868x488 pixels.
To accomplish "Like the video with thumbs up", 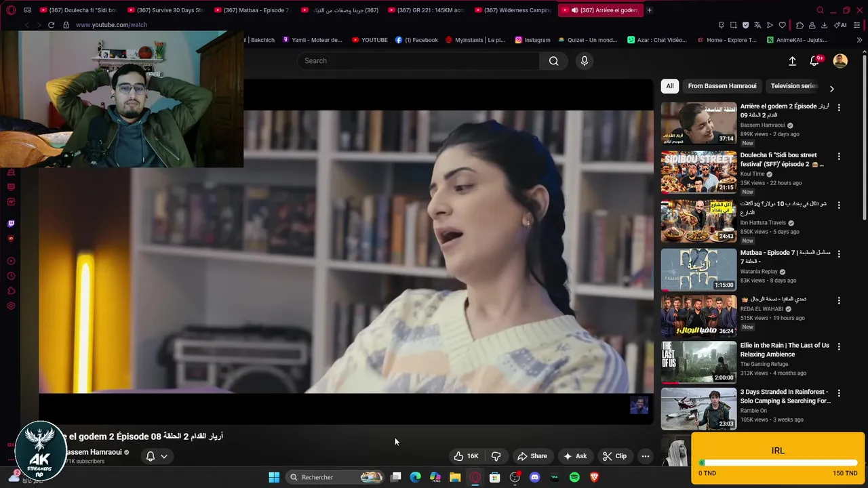I will (x=466, y=456).
